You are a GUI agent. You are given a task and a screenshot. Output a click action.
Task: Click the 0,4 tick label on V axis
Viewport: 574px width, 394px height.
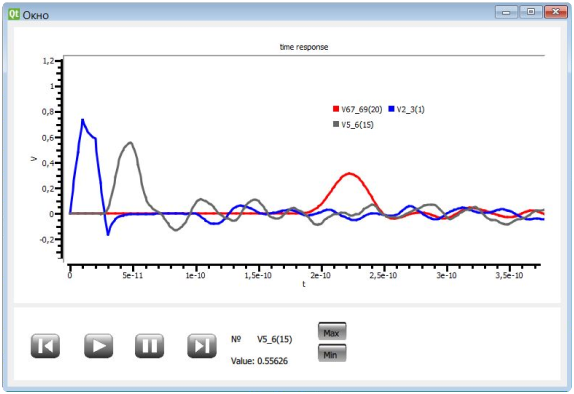click(x=48, y=163)
